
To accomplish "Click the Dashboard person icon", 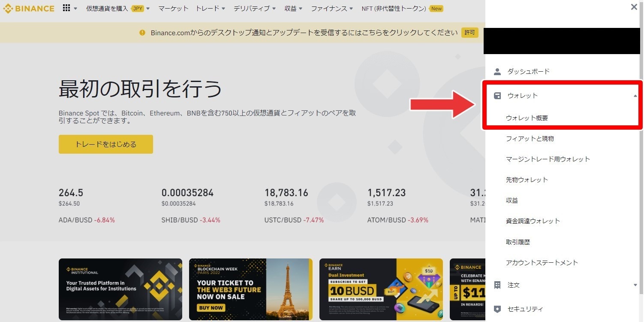I will pos(497,72).
